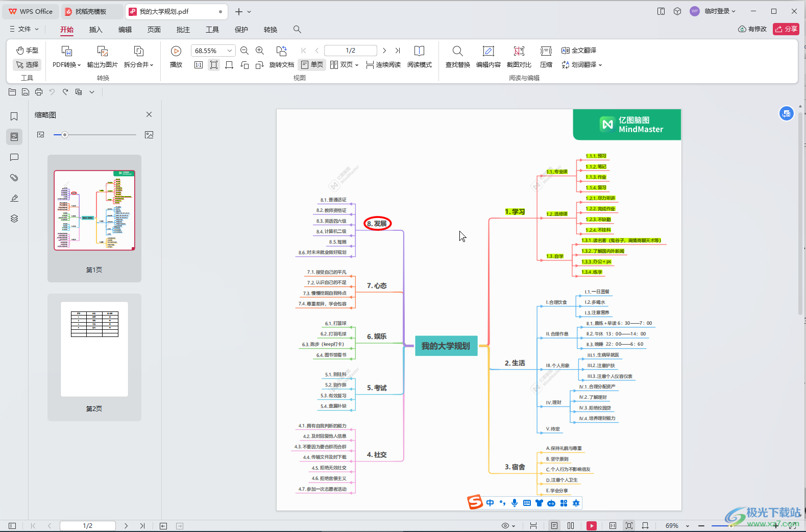
Task: Click the 分享 share button
Action: [x=786, y=29]
